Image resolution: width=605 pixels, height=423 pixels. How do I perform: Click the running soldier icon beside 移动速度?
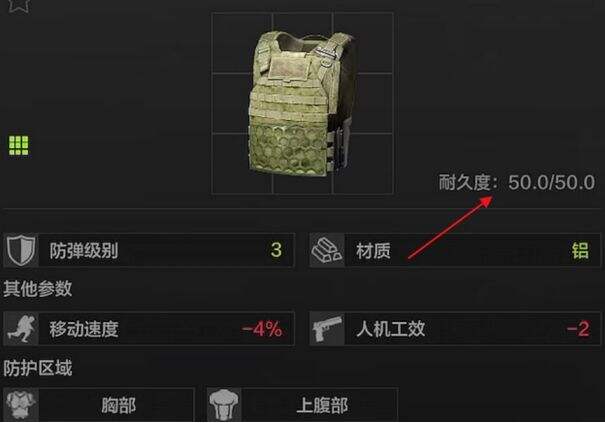pos(21,329)
